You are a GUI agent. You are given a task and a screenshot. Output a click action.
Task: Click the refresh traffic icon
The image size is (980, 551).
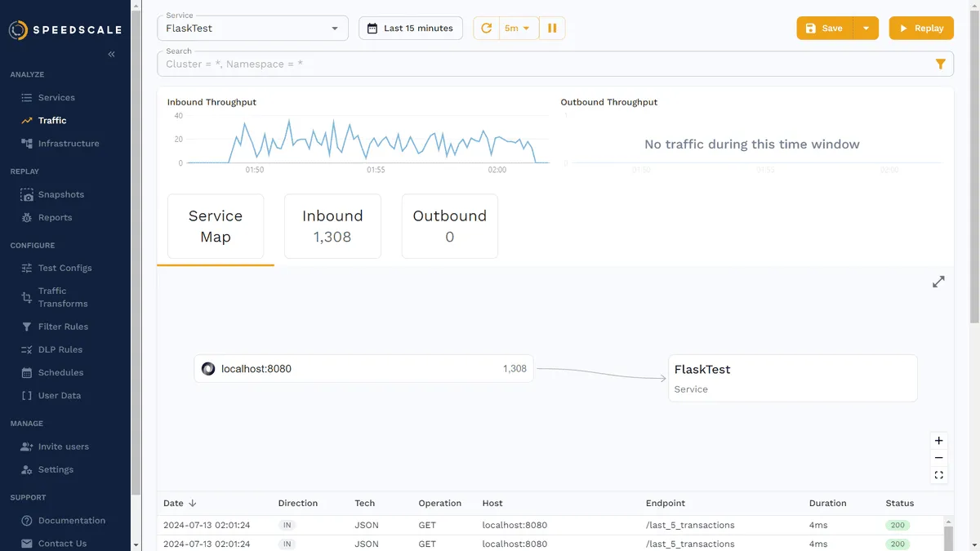click(x=486, y=29)
